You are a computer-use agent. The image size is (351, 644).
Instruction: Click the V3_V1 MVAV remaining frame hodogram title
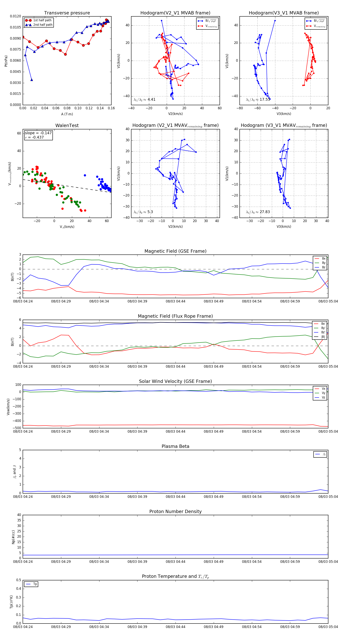pyautogui.click(x=284, y=125)
